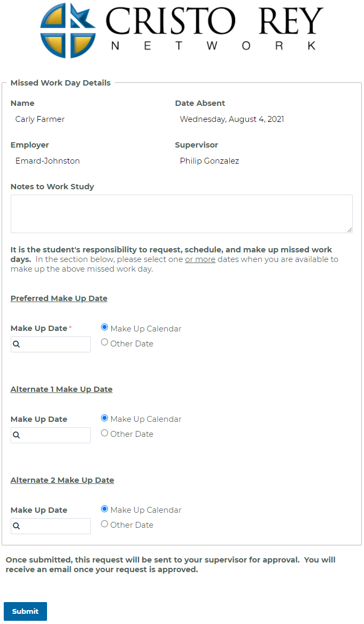Click the Notes to Work Study text area

[x=181, y=214]
